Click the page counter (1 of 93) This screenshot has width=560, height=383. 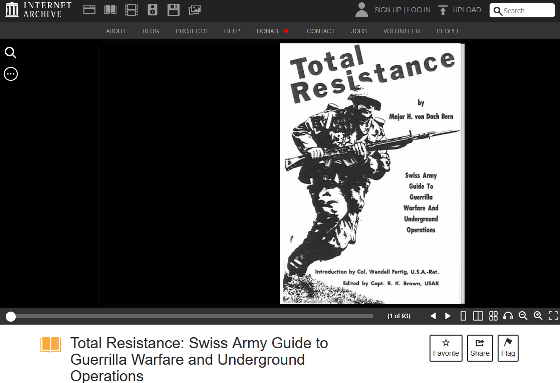[x=399, y=316]
